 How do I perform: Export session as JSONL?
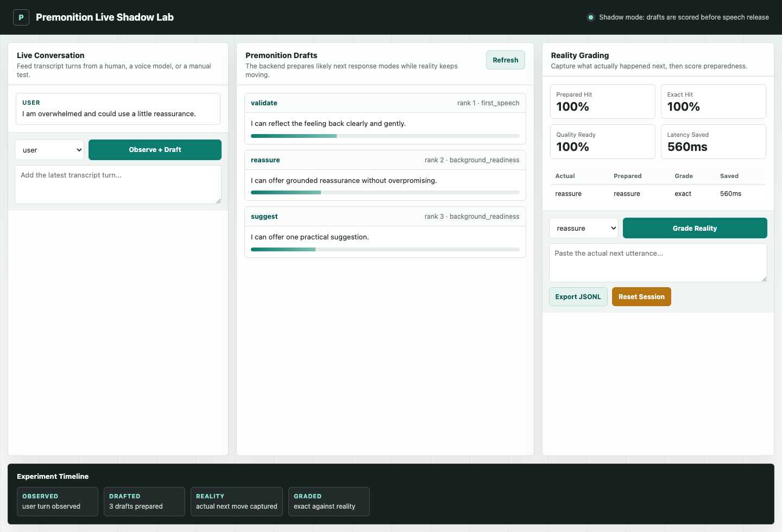tap(578, 297)
